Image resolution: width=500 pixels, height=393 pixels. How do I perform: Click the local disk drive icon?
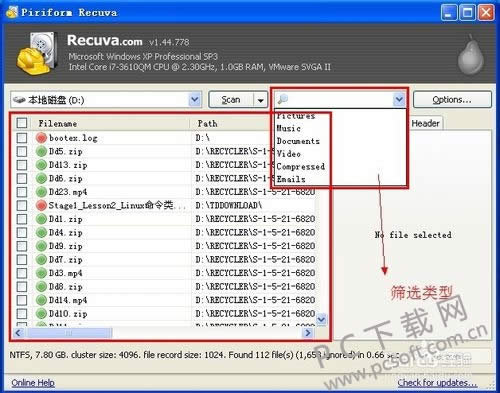pyautogui.click(x=19, y=100)
